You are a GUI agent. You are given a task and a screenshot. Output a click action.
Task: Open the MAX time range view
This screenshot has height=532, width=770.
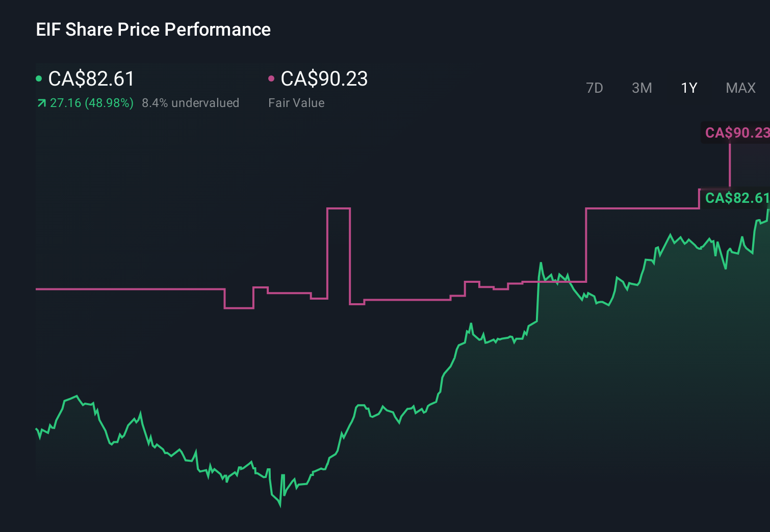tap(740, 88)
